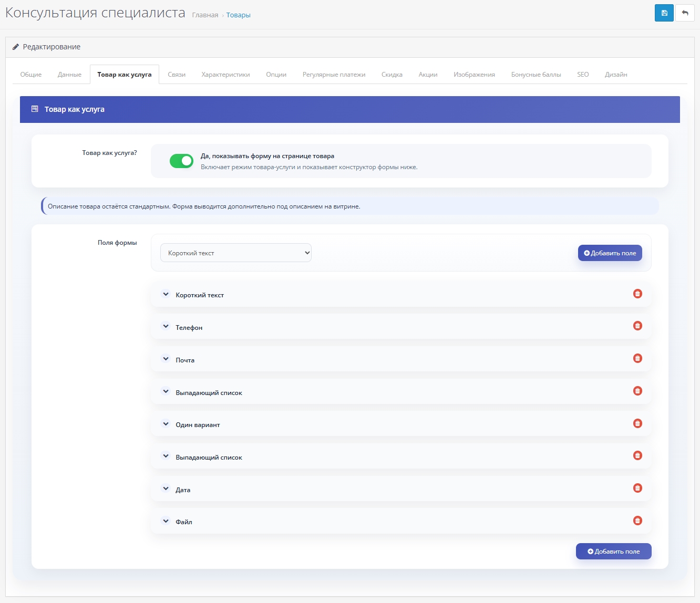
Task: Delete the Выпадающий список field above Один вариант
Action: click(x=637, y=391)
